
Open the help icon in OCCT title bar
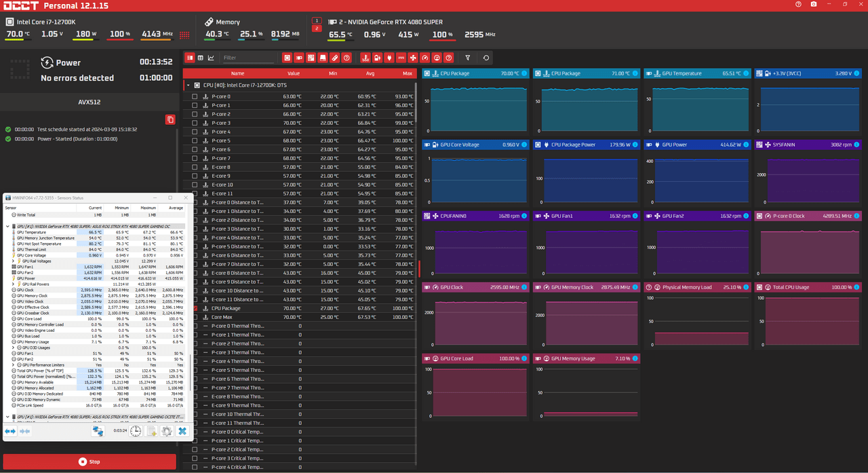(x=799, y=5)
